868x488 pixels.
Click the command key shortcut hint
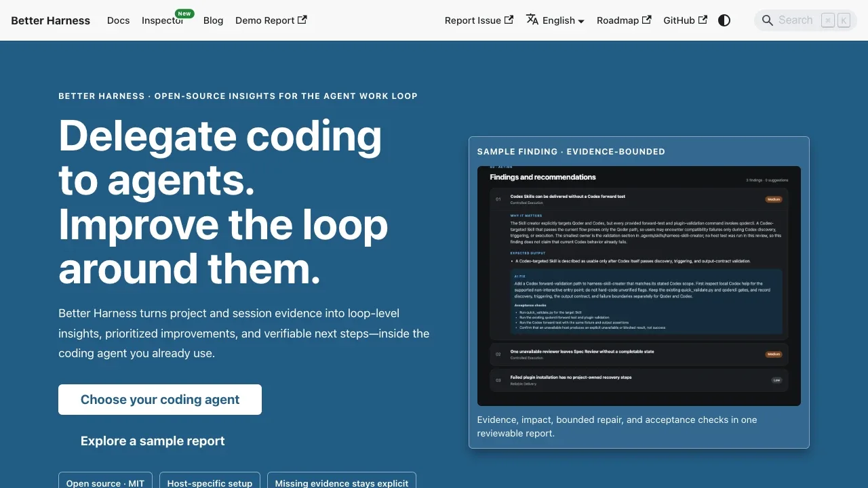[828, 20]
